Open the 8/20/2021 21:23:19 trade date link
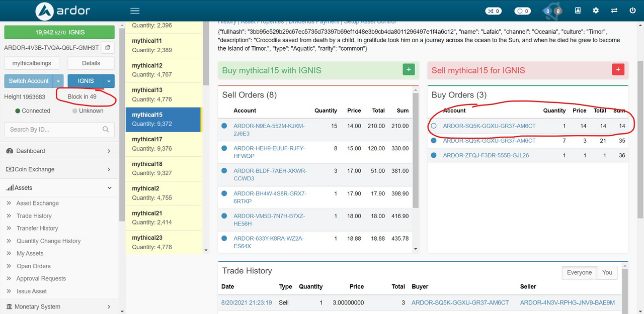 [247, 302]
